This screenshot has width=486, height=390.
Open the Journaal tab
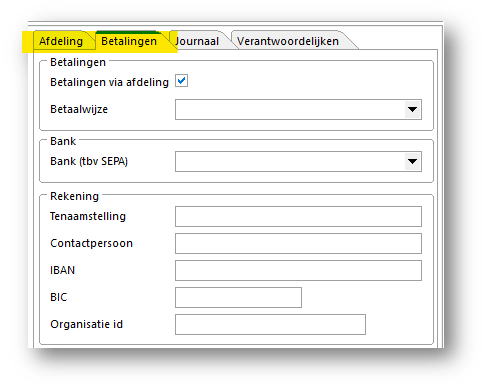point(197,41)
